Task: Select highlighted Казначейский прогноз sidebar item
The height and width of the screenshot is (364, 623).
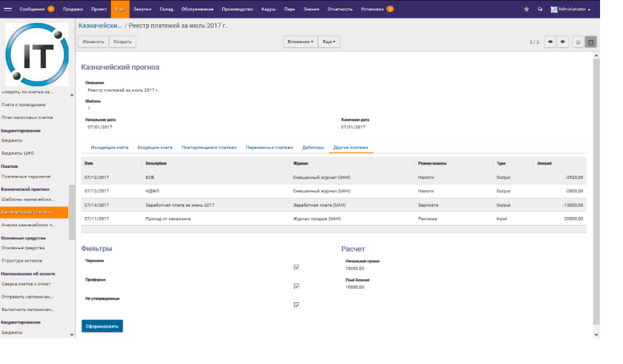Action: pyautogui.click(x=34, y=212)
